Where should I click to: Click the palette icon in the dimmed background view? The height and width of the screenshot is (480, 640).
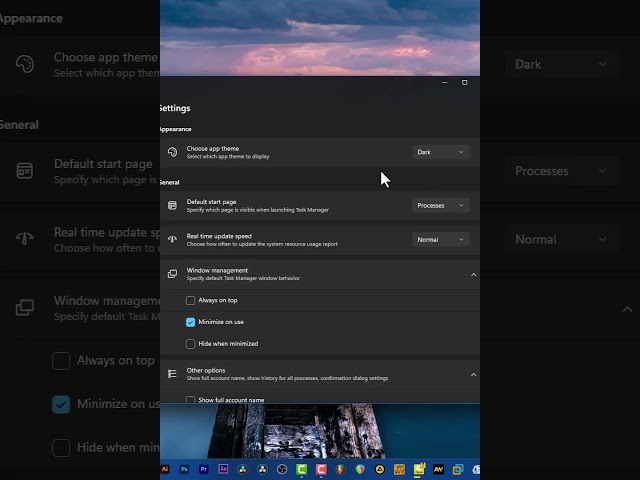tap(25, 64)
